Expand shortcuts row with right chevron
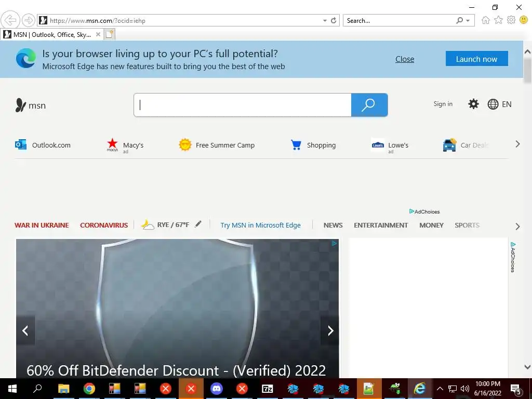 518,144
